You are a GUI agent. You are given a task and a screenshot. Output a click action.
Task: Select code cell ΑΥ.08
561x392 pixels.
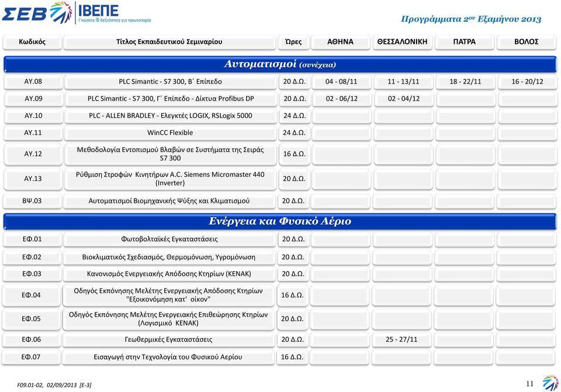33,82
